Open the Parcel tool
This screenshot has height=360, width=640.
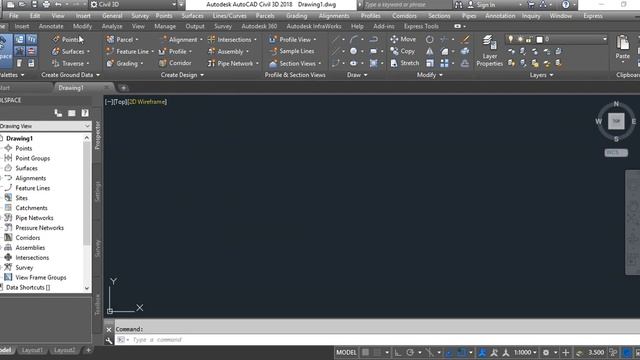(x=122, y=40)
